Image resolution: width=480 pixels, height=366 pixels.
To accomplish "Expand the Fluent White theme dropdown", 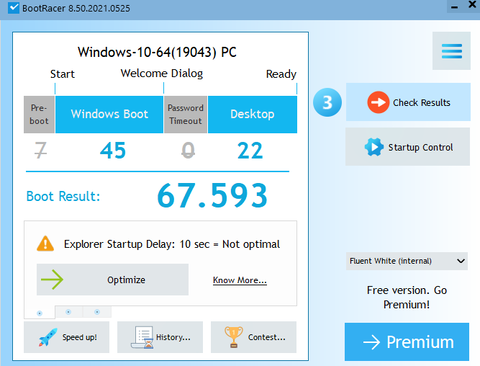I will (407, 261).
